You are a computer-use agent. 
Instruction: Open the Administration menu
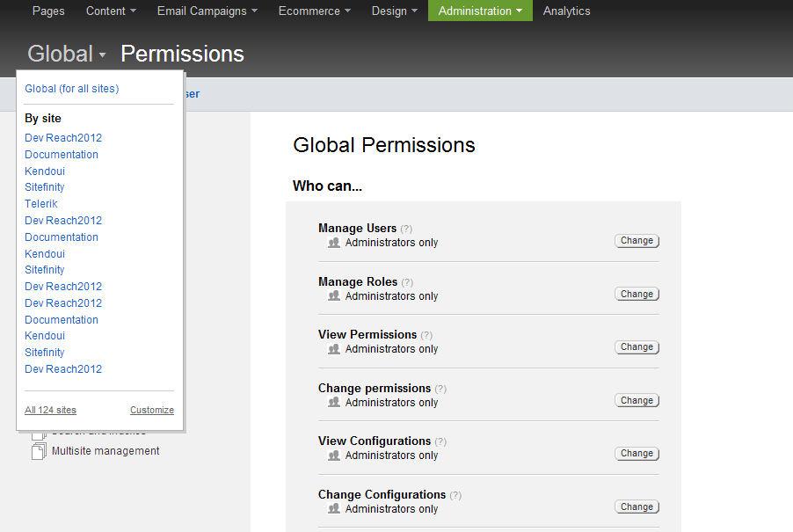pos(480,11)
